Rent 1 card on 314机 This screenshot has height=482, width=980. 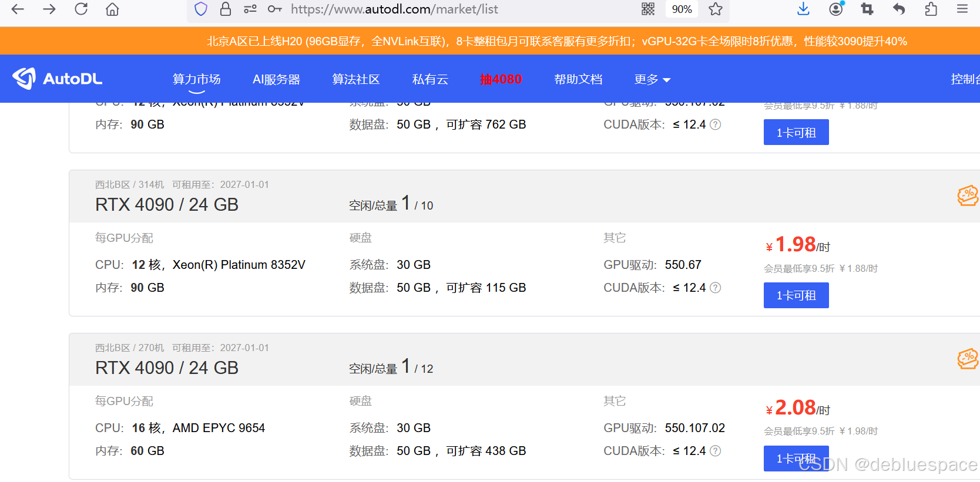point(796,295)
